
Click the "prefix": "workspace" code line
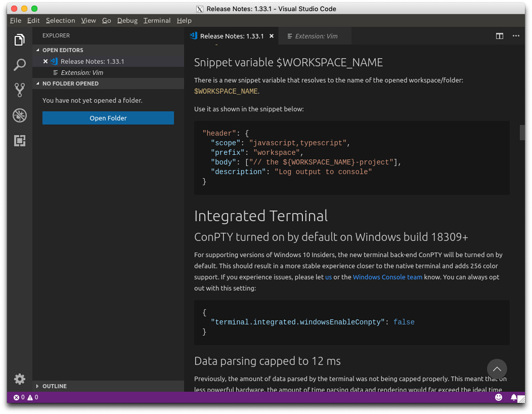pyautogui.click(x=257, y=152)
